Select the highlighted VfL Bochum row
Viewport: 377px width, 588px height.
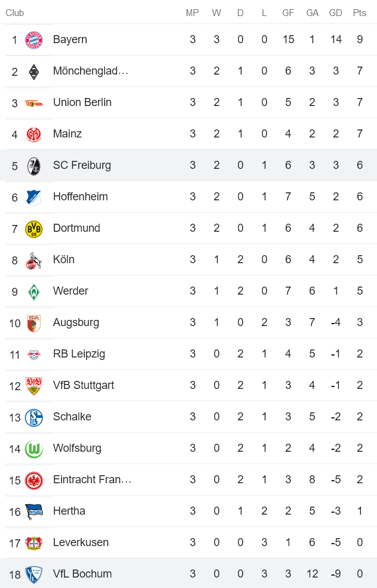coord(185,574)
